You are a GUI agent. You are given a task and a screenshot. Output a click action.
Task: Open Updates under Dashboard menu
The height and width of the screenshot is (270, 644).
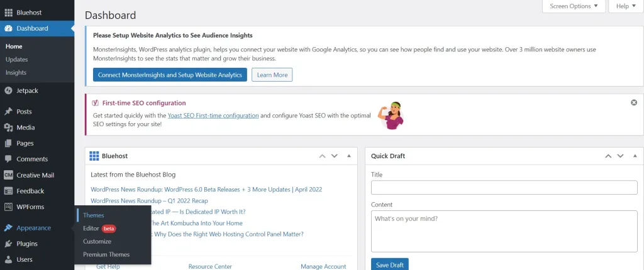tap(17, 60)
